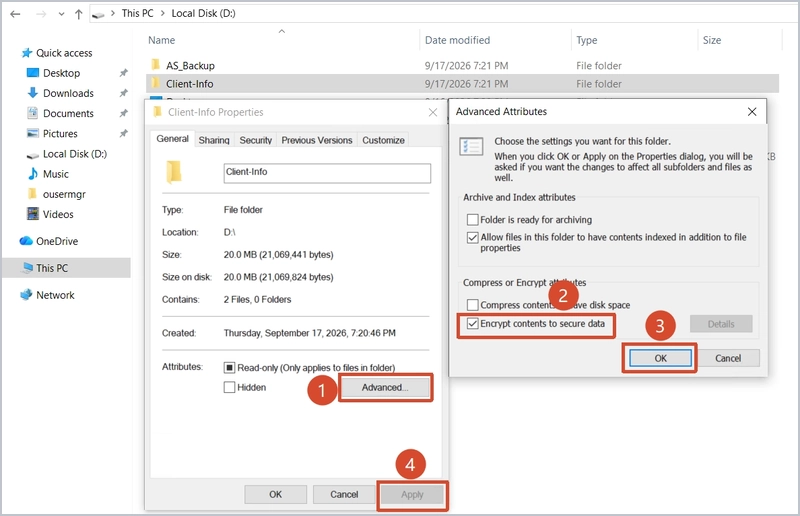Switch to the Sharing tab

click(214, 140)
